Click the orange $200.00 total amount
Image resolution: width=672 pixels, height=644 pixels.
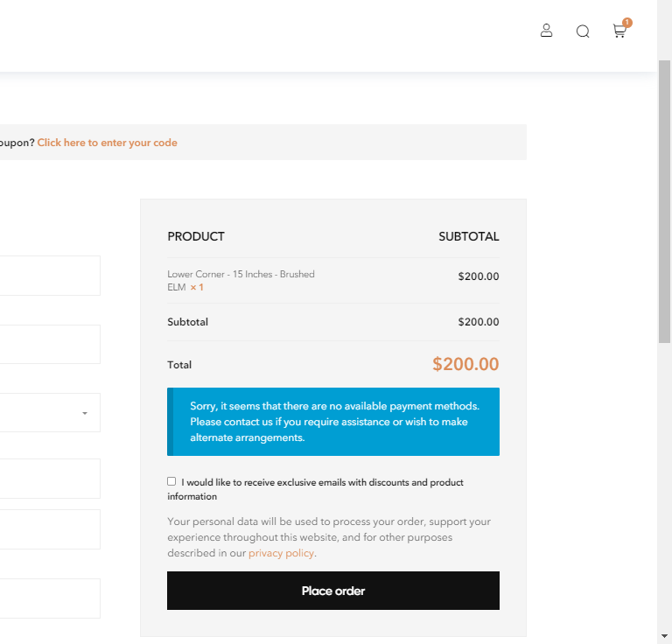465,364
